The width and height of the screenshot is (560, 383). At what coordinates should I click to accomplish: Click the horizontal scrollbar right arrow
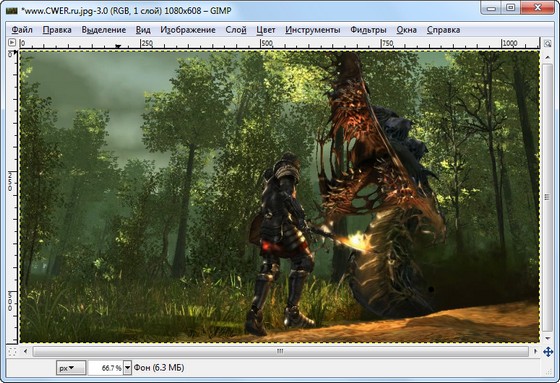535,352
